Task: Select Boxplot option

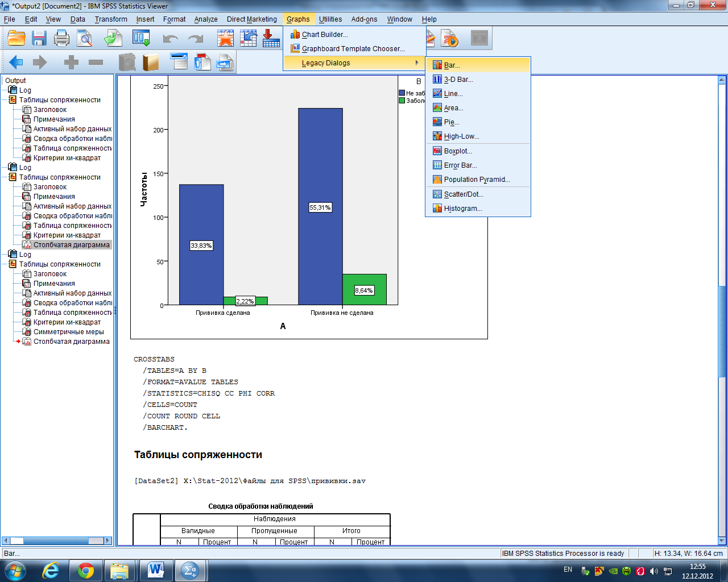Action: point(478,151)
